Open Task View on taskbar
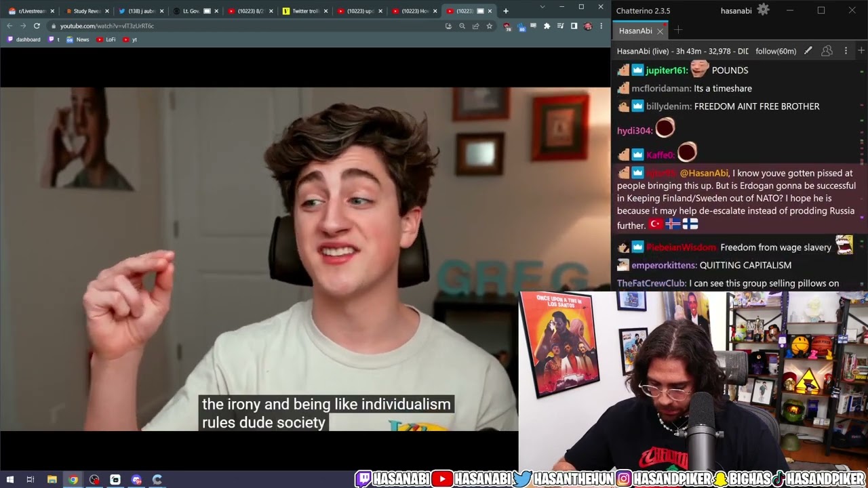Image resolution: width=868 pixels, height=488 pixels. (31, 479)
